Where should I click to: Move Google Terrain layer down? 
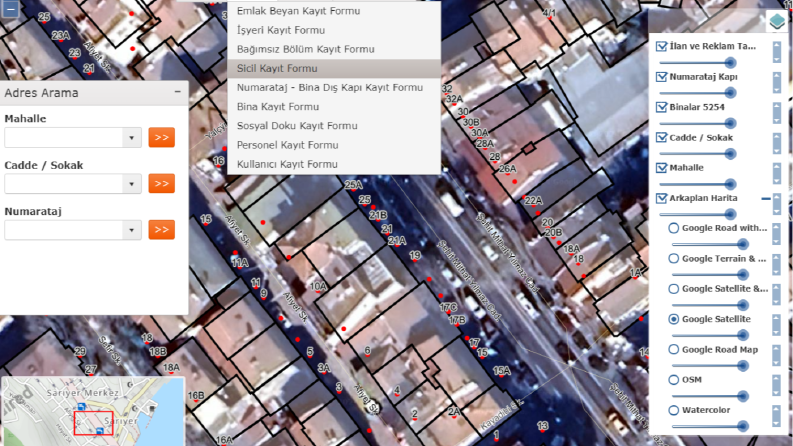tap(777, 271)
